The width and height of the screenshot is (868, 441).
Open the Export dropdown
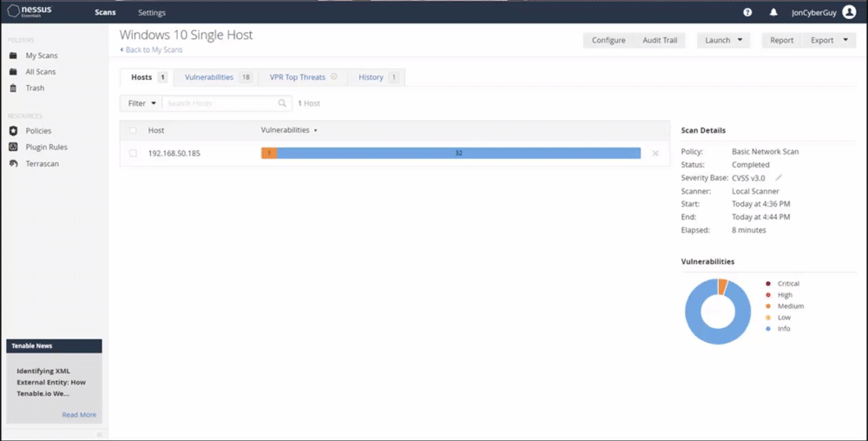coord(829,41)
